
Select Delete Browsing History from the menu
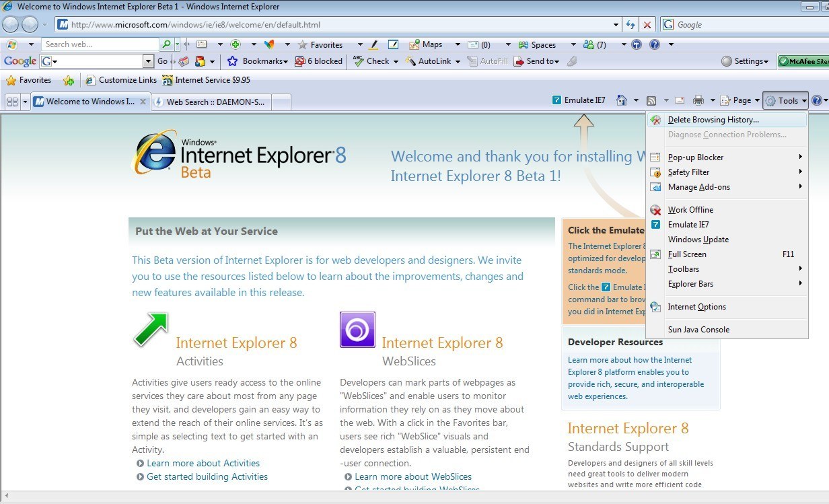(x=713, y=120)
